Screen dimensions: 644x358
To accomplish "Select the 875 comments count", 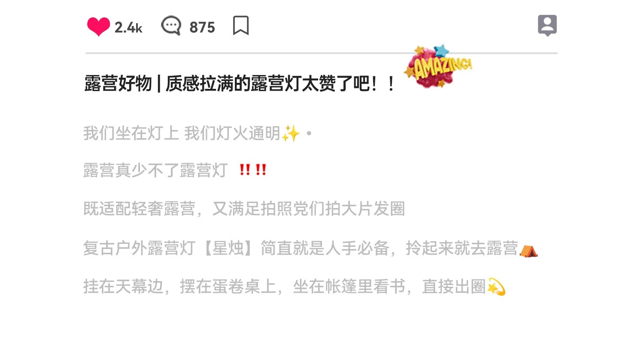I will [x=202, y=27].
